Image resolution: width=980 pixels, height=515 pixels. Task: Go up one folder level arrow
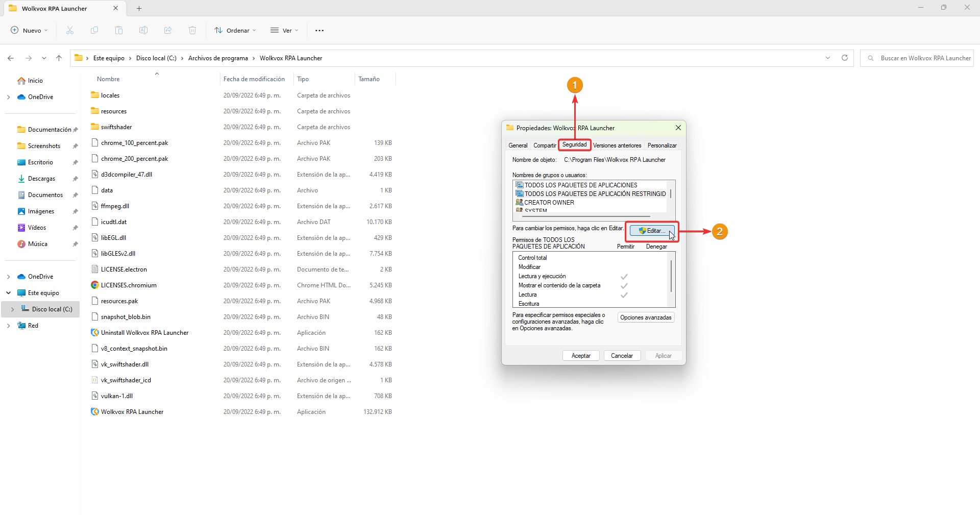click(59, 58)
